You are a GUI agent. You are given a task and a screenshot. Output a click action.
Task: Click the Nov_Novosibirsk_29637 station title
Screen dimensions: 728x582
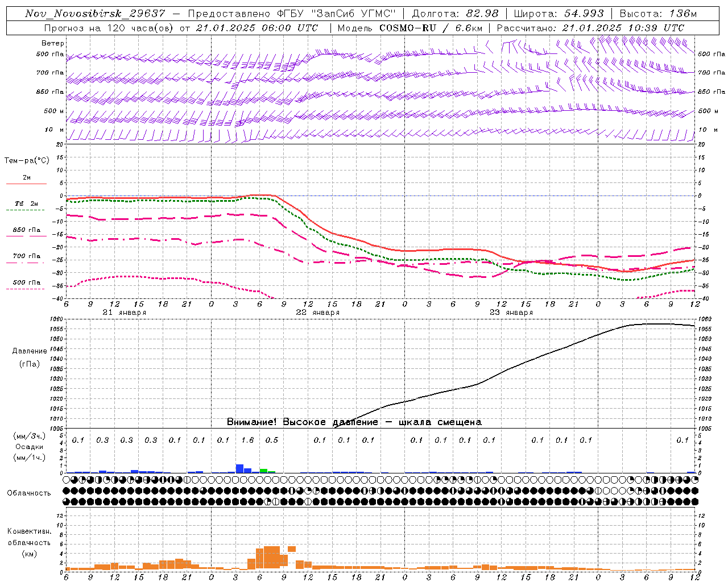point(95,14)
